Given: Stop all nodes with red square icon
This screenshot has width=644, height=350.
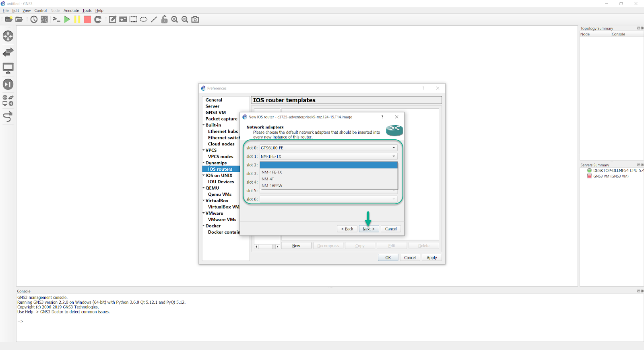Looking at the screenshot, I should [x=87, y=19].
